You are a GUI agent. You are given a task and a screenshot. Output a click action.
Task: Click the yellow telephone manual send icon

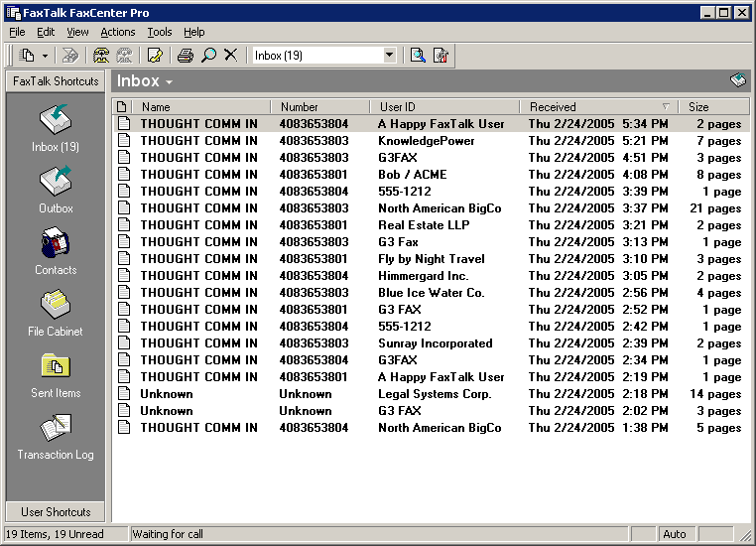101,56
